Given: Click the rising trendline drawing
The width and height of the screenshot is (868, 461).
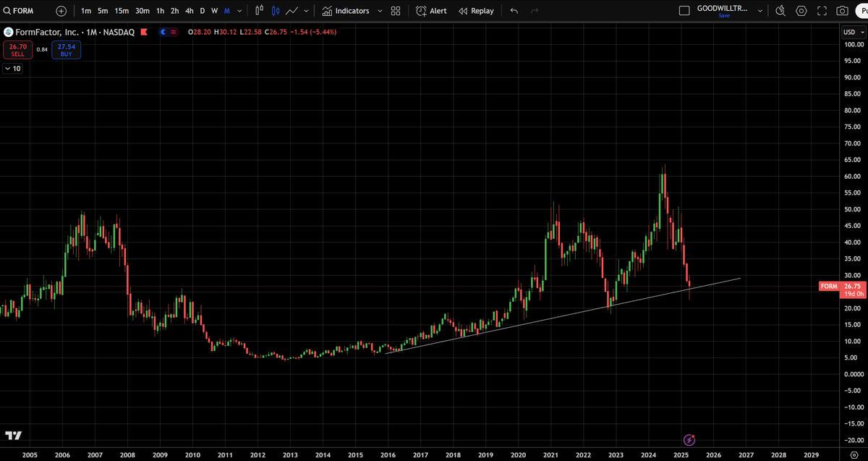Looking at the screenshot, I should tap(563, 316).
